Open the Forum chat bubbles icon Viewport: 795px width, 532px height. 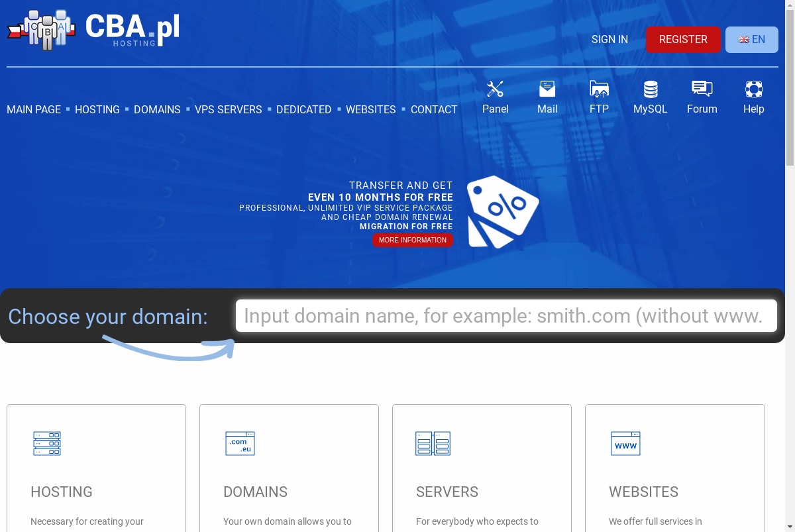(702, 89)
